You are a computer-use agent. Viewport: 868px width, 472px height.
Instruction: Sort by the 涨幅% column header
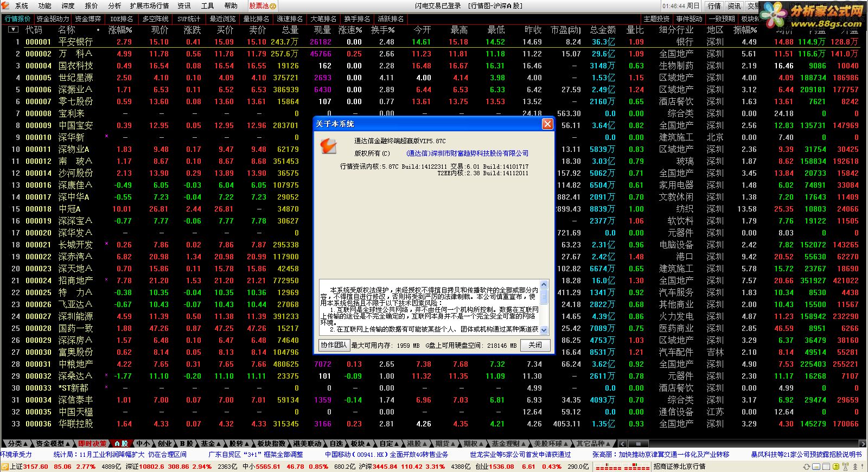tap(120, 30)
